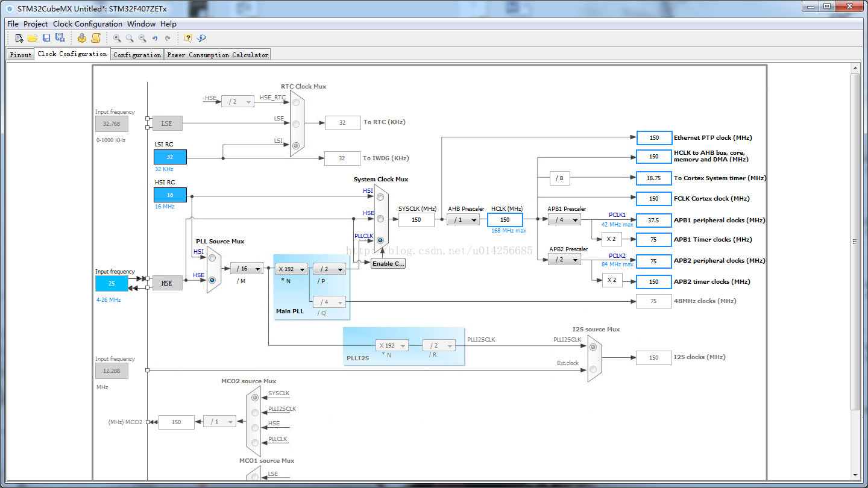Click the HCLK (MHz) value field
This screenshot has width=868, height=488.
(x=505, y=220)
